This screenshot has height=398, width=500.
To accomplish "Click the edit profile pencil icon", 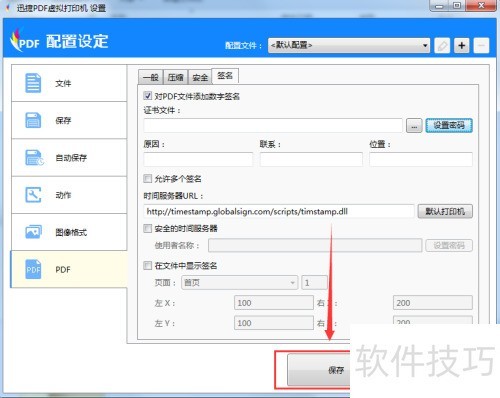I will (442, 45).
